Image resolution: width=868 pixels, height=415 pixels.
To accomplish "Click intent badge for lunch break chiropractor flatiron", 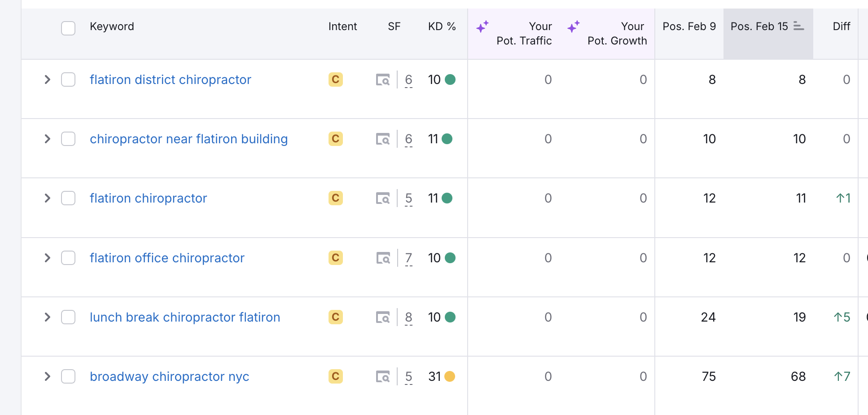I will (336, 317).
